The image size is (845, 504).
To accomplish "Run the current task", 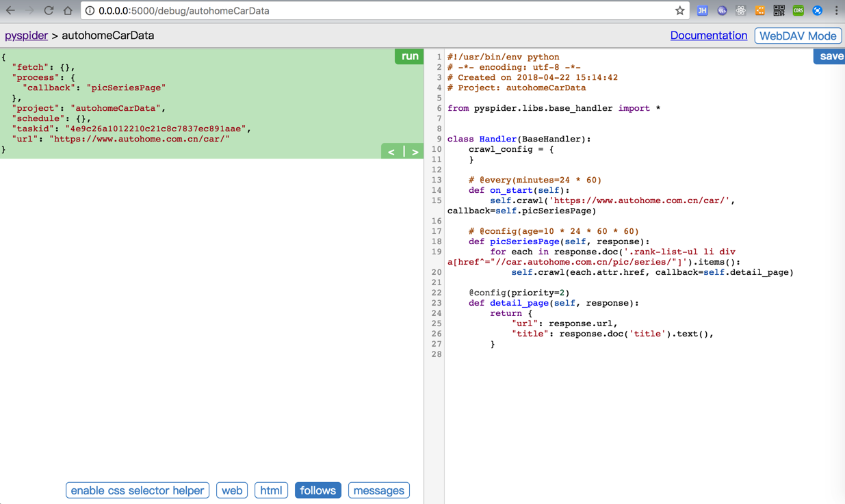I will point(409,56).
